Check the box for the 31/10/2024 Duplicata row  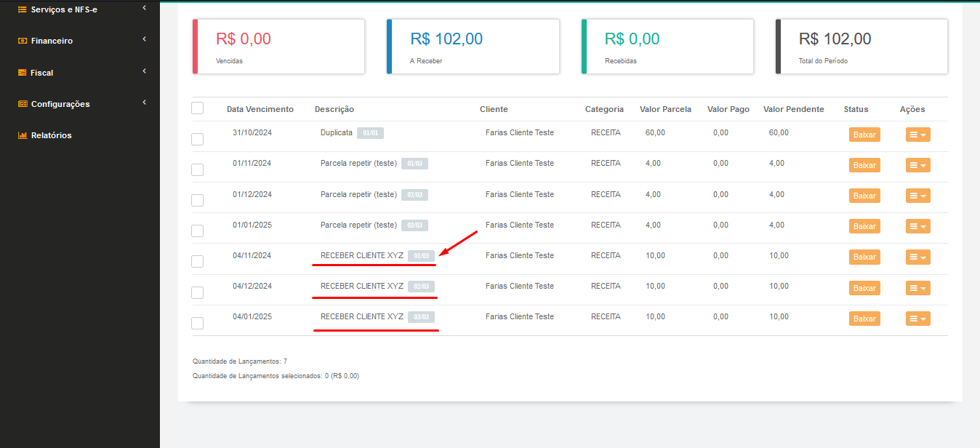[197, 139]
